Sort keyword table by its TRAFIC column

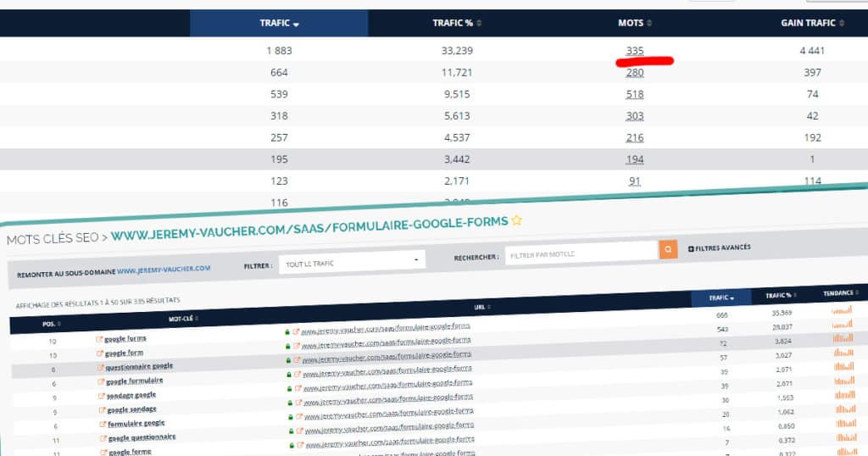721,298
